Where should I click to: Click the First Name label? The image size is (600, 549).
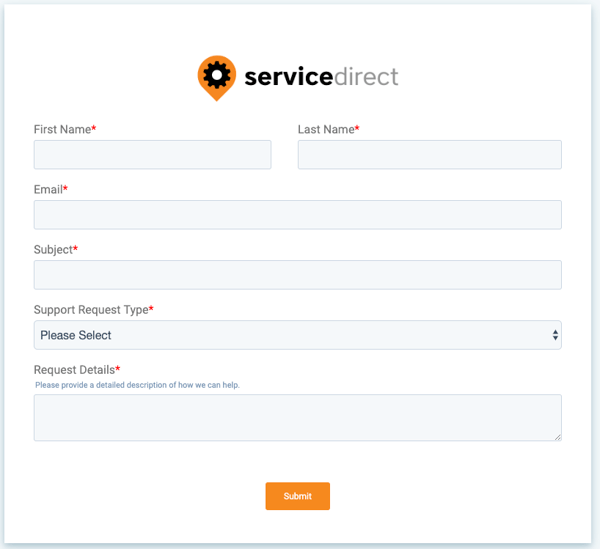(x=62, y=130)
